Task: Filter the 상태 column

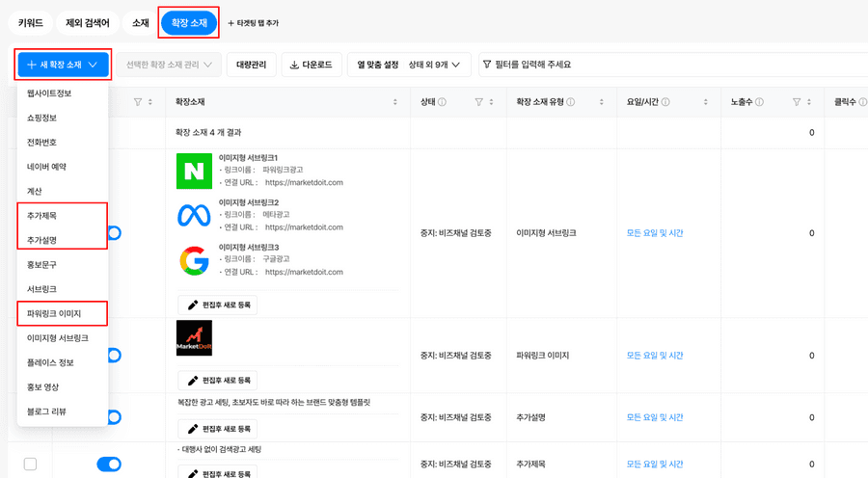Action: coord(478,102)
